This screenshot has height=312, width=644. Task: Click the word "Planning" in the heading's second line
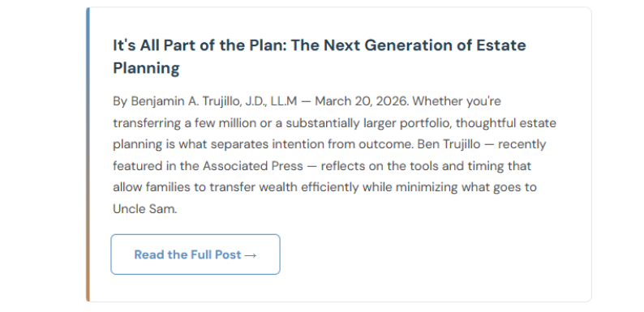click(x=146, y=68)
